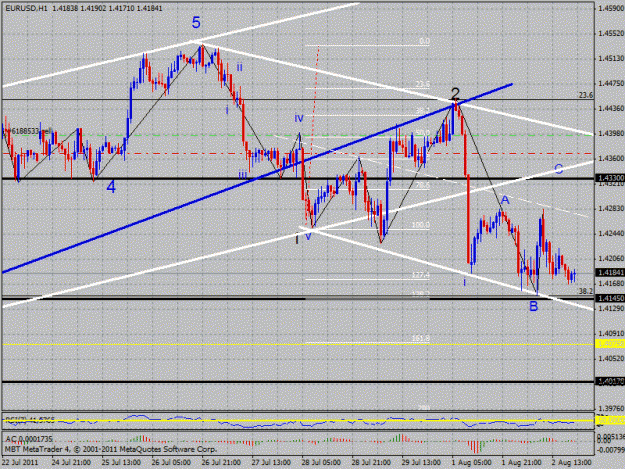Click the 1 Aug 21:00 time label
Viewport: 625px width, 469px height.
[x=522, y=463]
